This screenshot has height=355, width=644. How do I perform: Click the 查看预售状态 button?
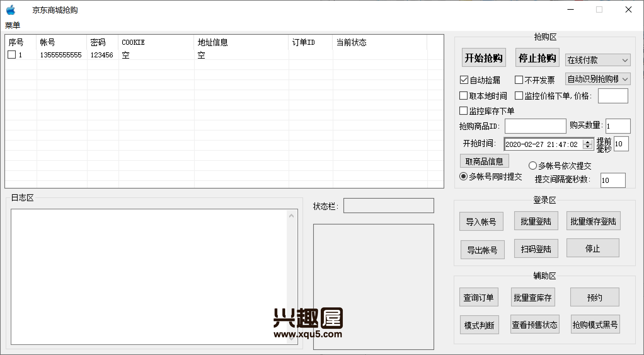click(x=535, y=324)
